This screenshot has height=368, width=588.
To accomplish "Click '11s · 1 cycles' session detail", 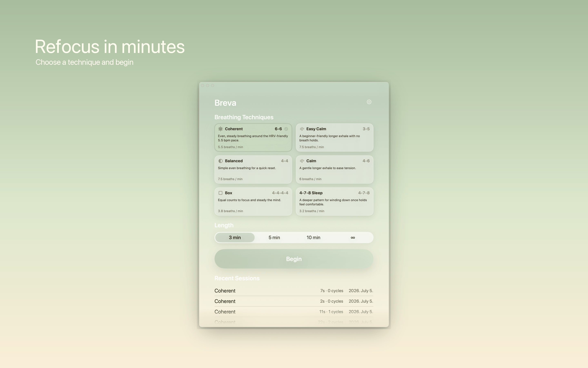I will [x=331, y=312].
